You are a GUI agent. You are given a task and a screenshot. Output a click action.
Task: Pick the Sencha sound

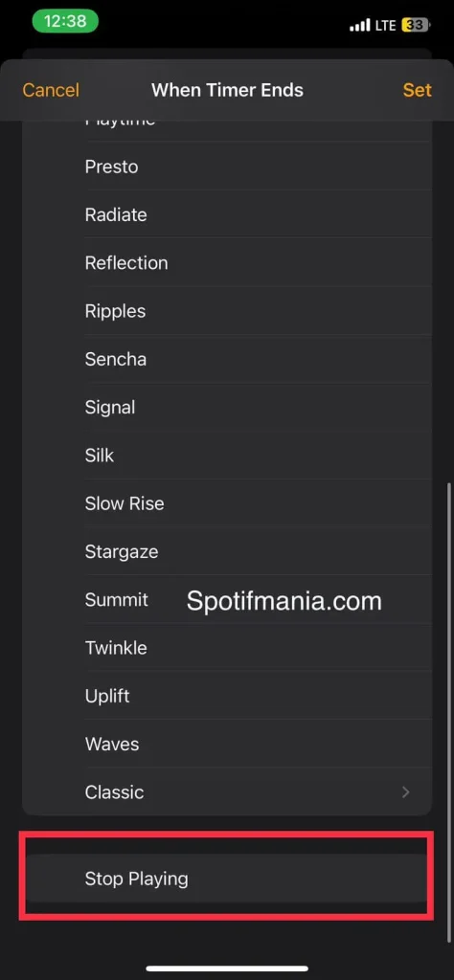click(x=227, y=360)
